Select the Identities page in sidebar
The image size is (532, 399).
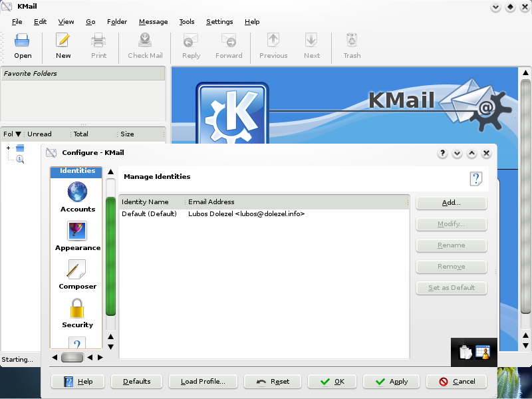pyautogui.click(x=76, y=172)
